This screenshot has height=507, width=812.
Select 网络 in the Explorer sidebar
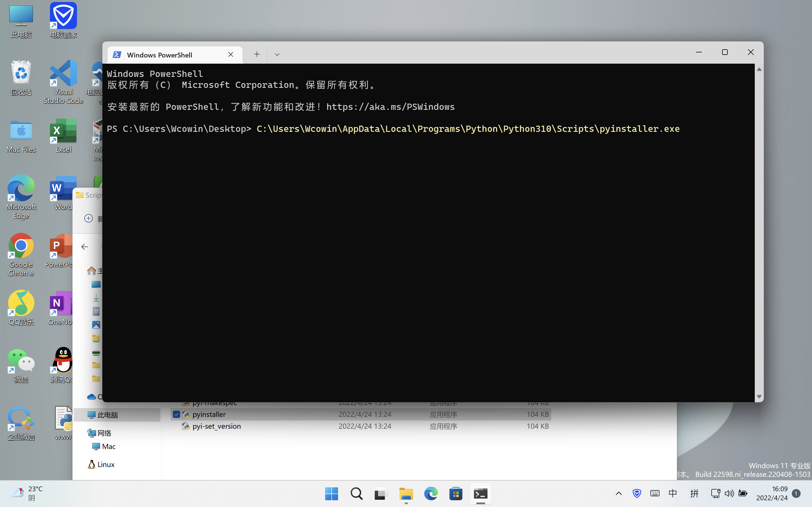[x=104, y=433]
